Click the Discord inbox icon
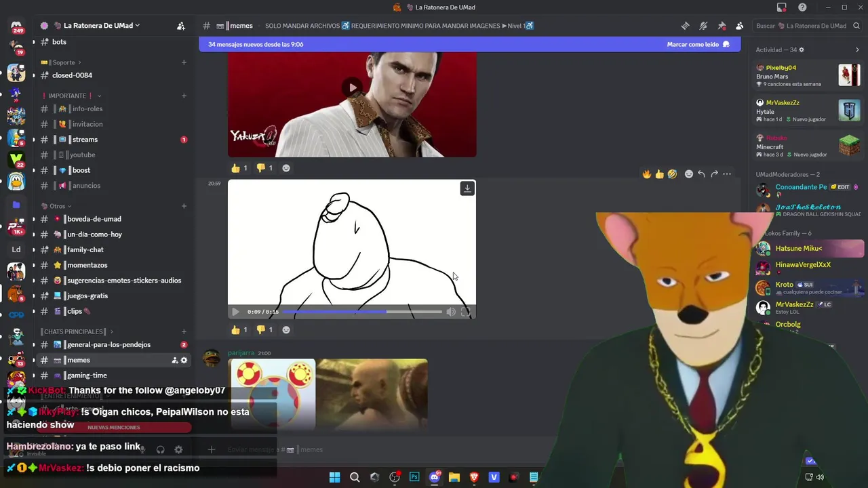868x488 pixels. click(x=782, y=7)
